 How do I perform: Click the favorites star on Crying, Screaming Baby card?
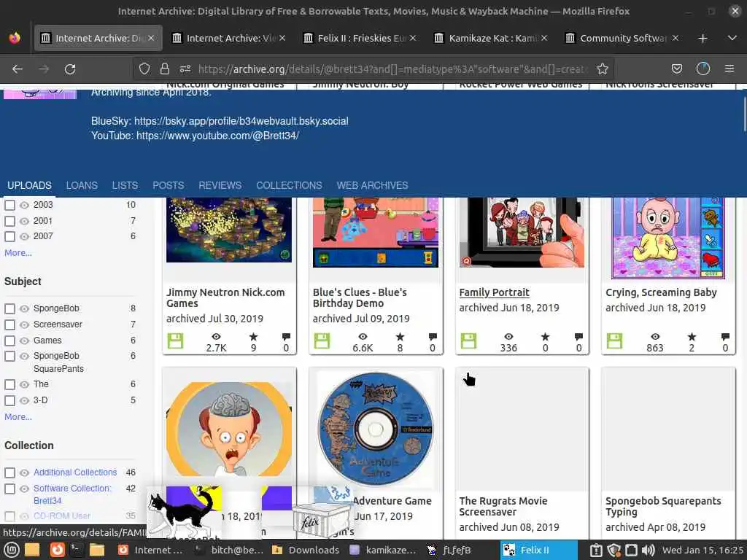coord(692,337)
